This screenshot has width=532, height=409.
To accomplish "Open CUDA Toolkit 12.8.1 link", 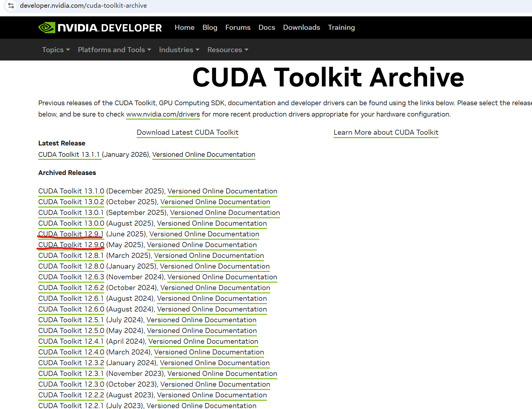I will pyautogui.click(x=71, y=255).
